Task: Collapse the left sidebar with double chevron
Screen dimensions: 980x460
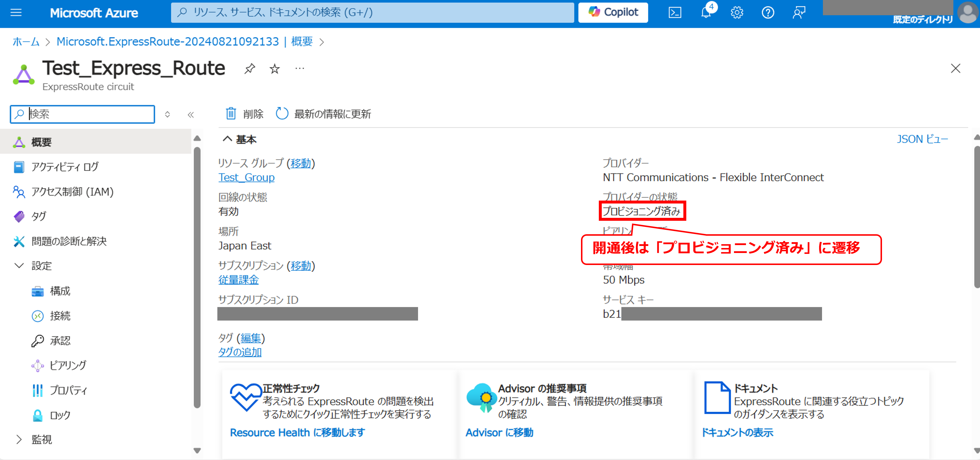Action: coord(191,114)
